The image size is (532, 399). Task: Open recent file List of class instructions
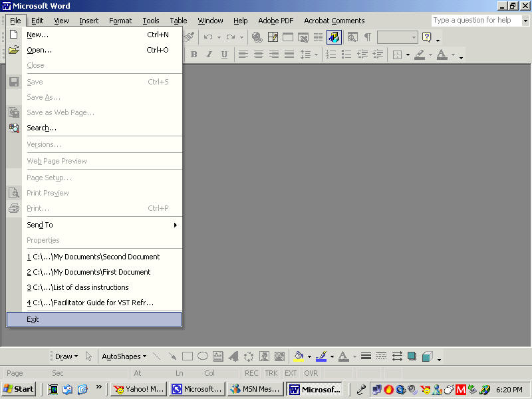pyautogui.click(x=94, y=287)
